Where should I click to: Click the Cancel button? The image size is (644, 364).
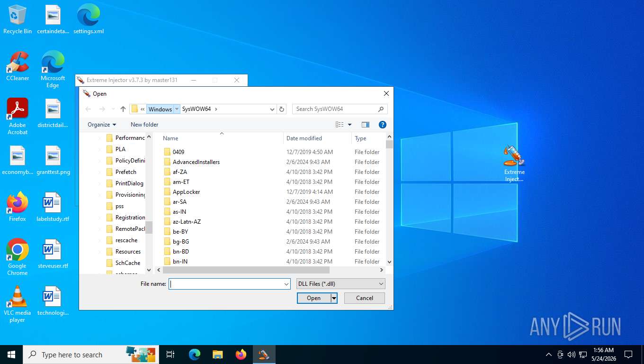tap(365, 298)
